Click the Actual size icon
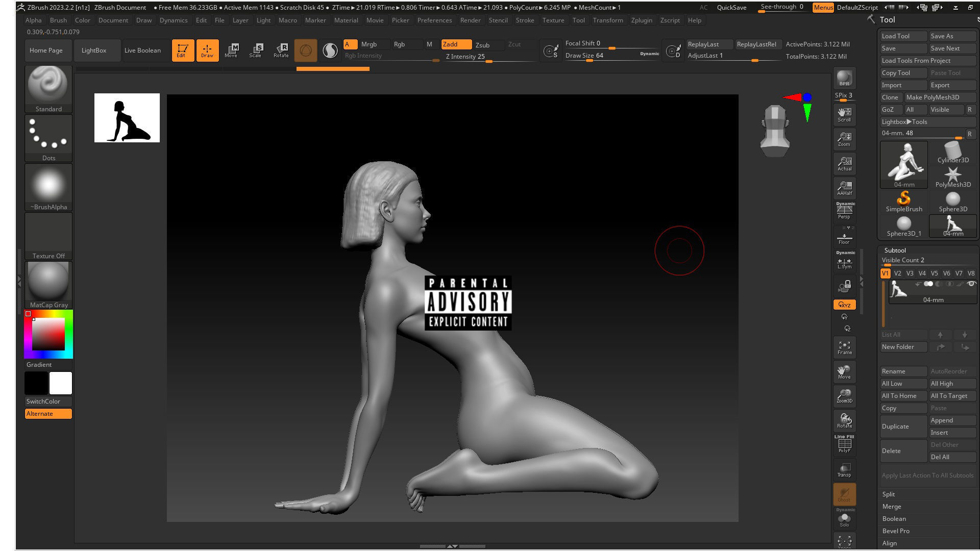 pyautogui.click(x=844, y=163)
